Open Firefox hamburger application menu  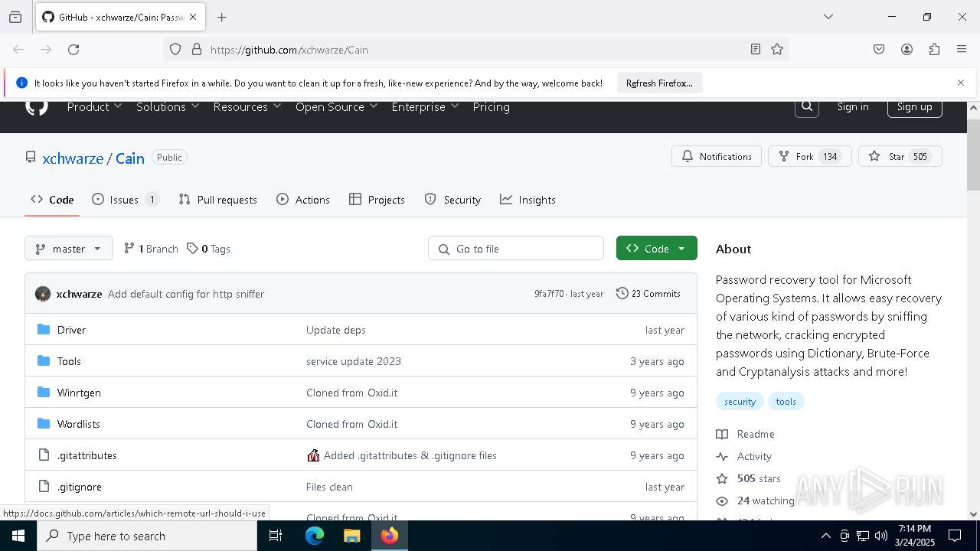pyautogui.click(x=962, y=50)
